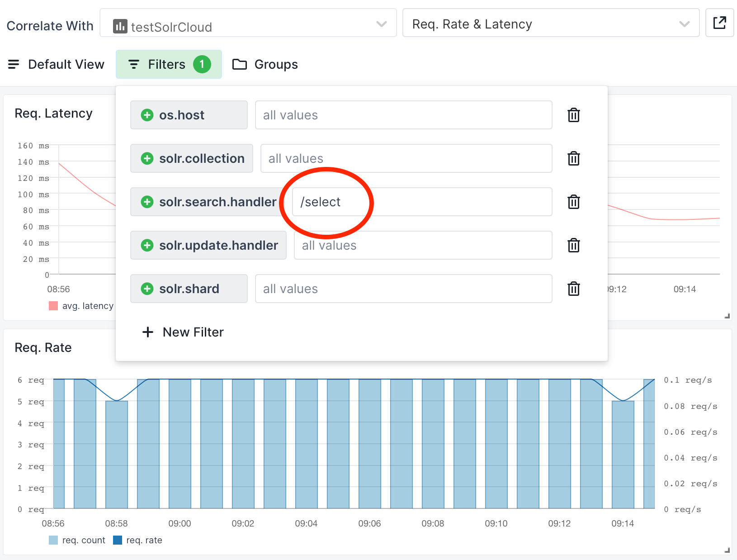Click the os.host filter name button
The height and width of the screenshot is (560, 737).
click(x=189, y=115)
